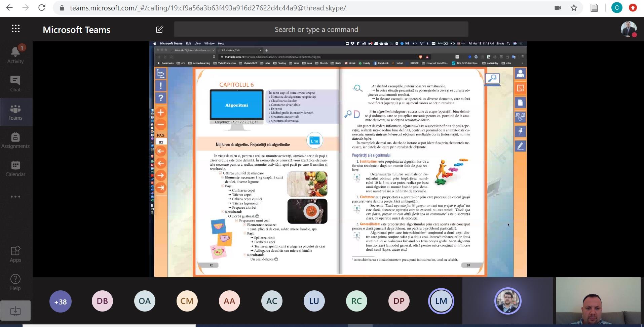644x327 pixels.
Task: Open the Teams app launcher grid
Action: click(16, 29)
